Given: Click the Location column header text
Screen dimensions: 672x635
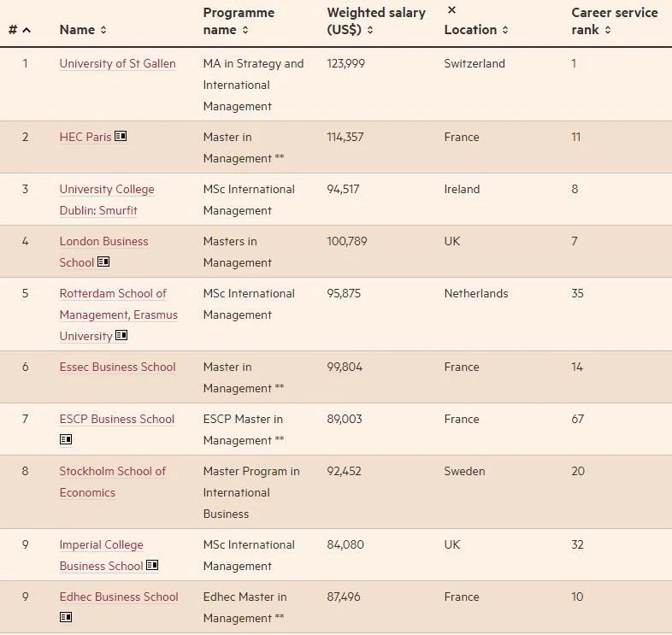Looking at the screenshot, I should pyautogui.click(x=470, y=30).
